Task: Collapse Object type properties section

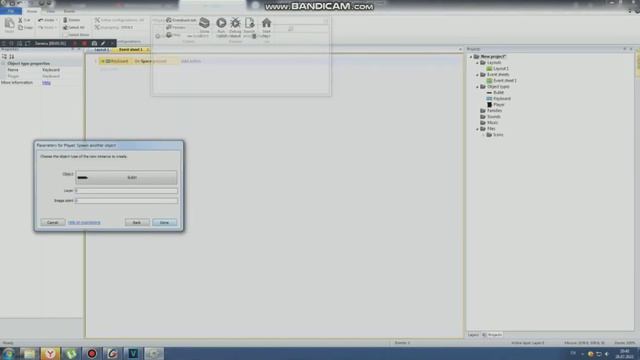Action: [3, 64]
